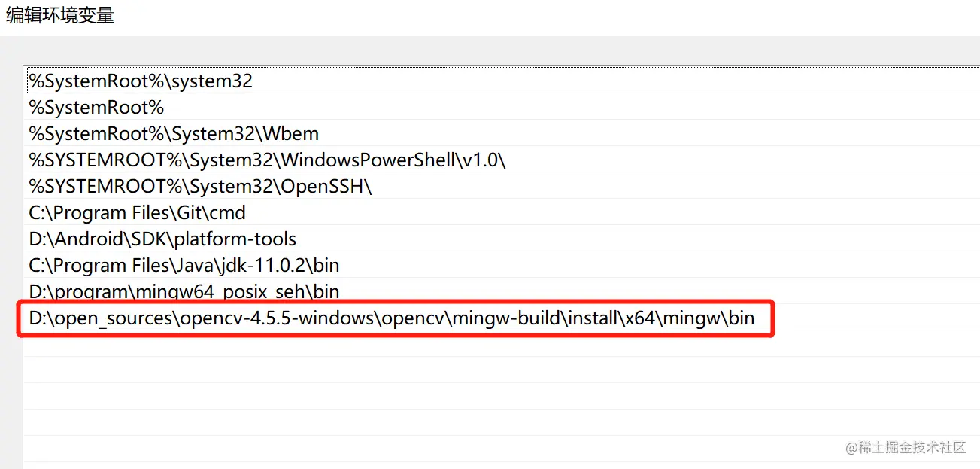
Task: Select the standalone %SystemRoot% entry
Action: pyautogui.click(x=96, y=108)
